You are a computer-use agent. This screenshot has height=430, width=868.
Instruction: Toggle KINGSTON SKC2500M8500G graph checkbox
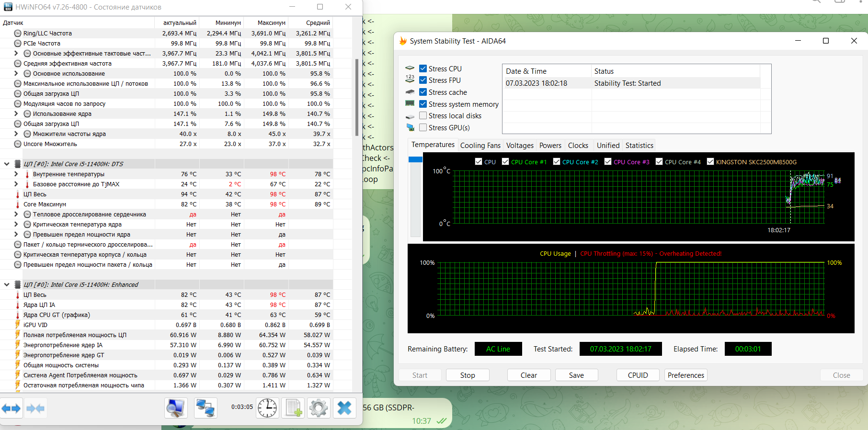point(710,161)
